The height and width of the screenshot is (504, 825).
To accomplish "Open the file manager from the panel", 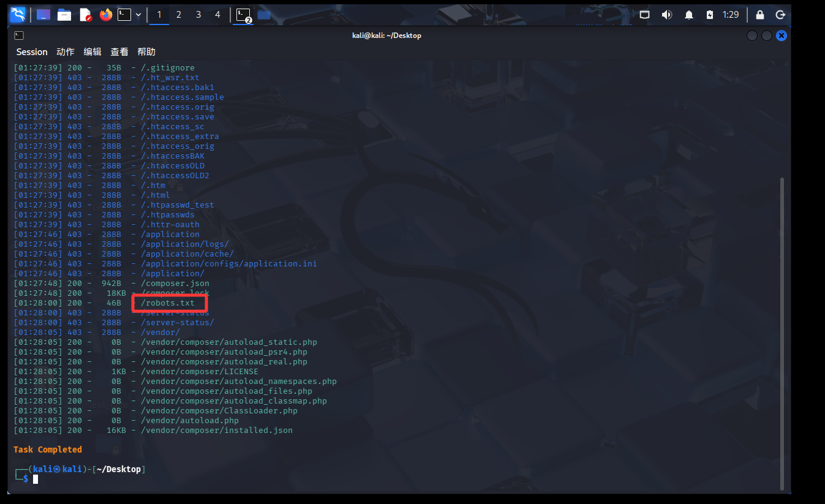I will pyautogui.click(x=64, y=15).
